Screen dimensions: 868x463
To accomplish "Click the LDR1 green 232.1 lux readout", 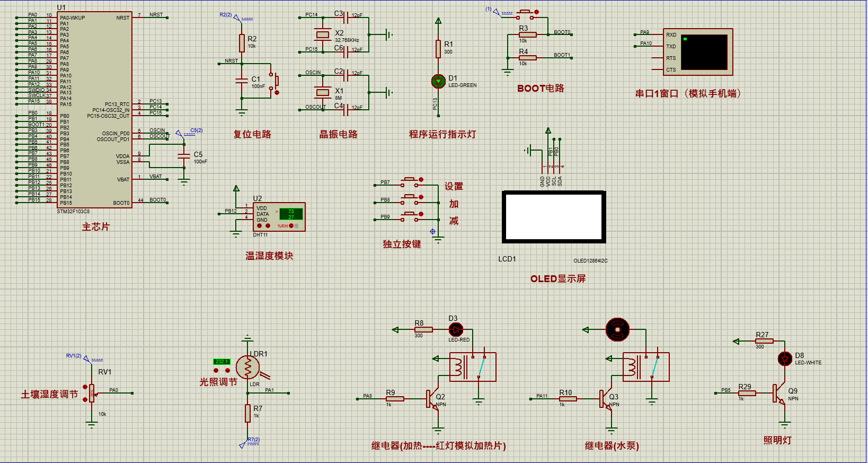I will tap(222, 362).
